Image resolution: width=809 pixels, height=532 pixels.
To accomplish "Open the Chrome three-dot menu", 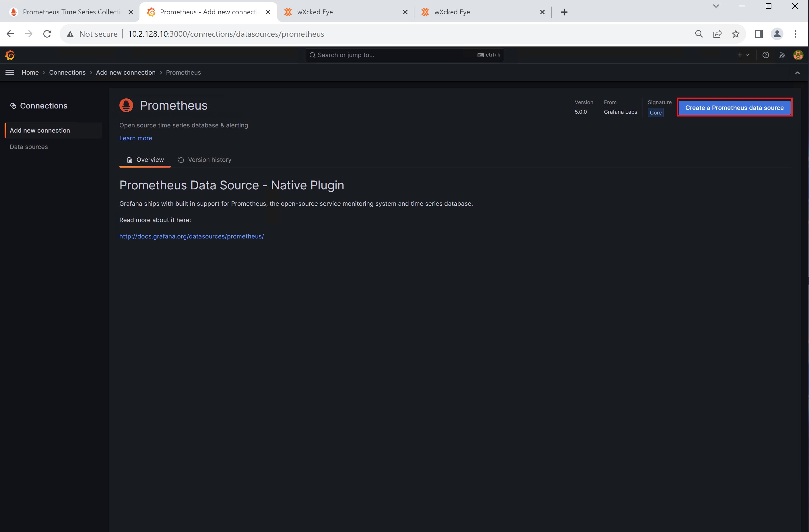I will (796, 34).
